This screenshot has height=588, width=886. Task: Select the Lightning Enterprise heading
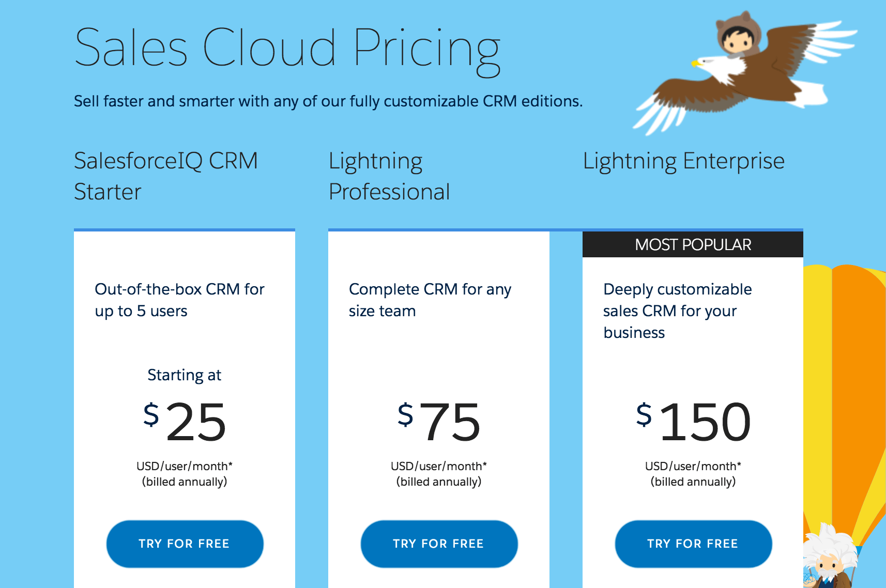(x=684, y=161)
